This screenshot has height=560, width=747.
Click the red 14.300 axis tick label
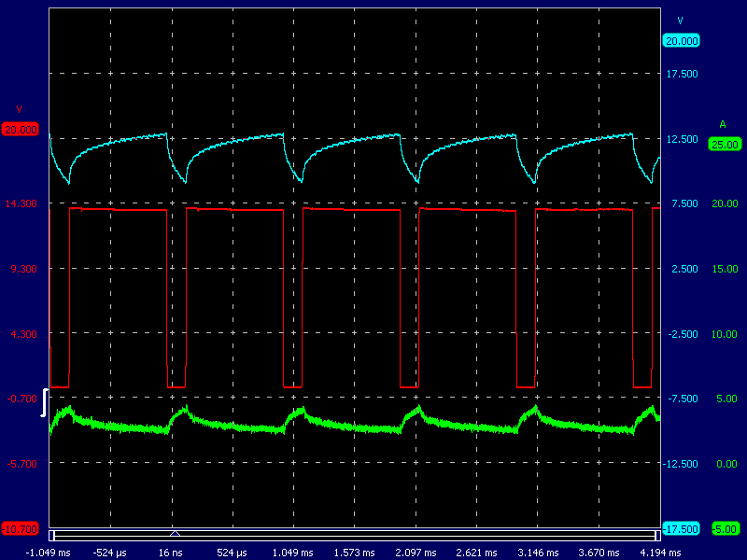coord(22,203)
